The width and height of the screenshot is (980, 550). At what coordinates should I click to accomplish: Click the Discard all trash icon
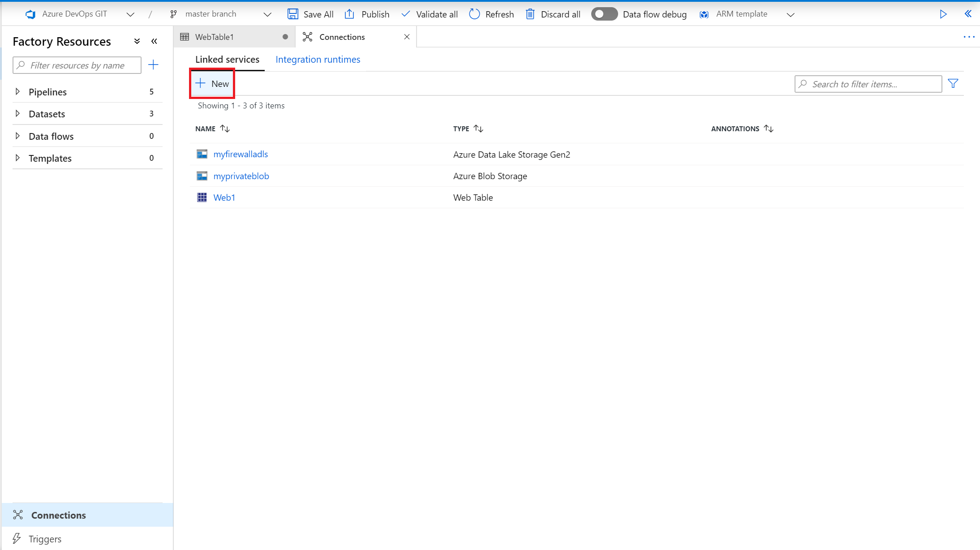(x=530, y=14)
